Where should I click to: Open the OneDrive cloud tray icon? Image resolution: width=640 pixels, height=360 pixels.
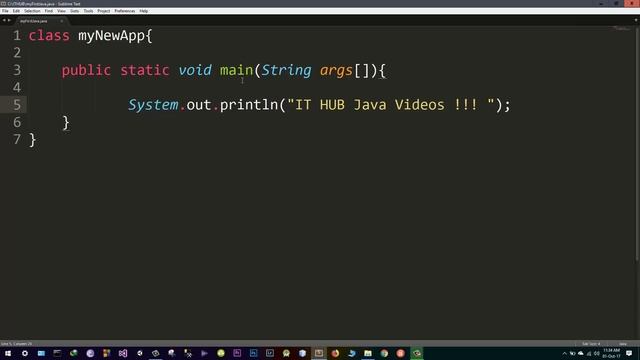(580, 353)
